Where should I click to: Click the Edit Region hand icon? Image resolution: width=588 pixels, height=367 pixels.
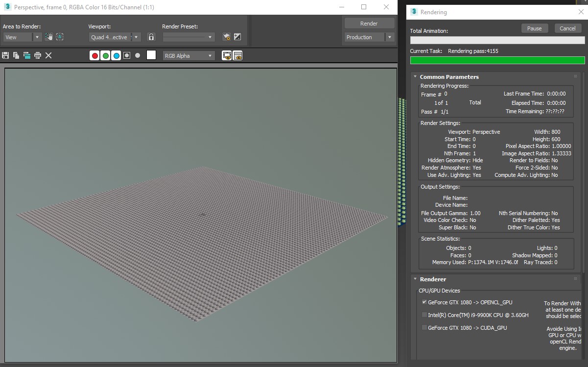tap(48, 37)
